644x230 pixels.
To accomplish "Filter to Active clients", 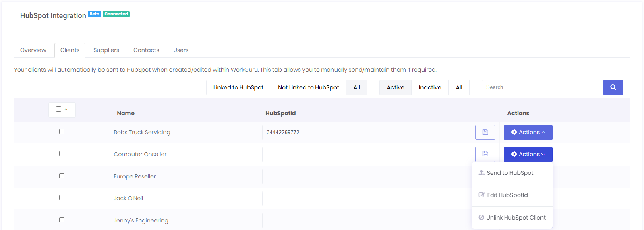I will pyautogui.click(x=396, y=87).
